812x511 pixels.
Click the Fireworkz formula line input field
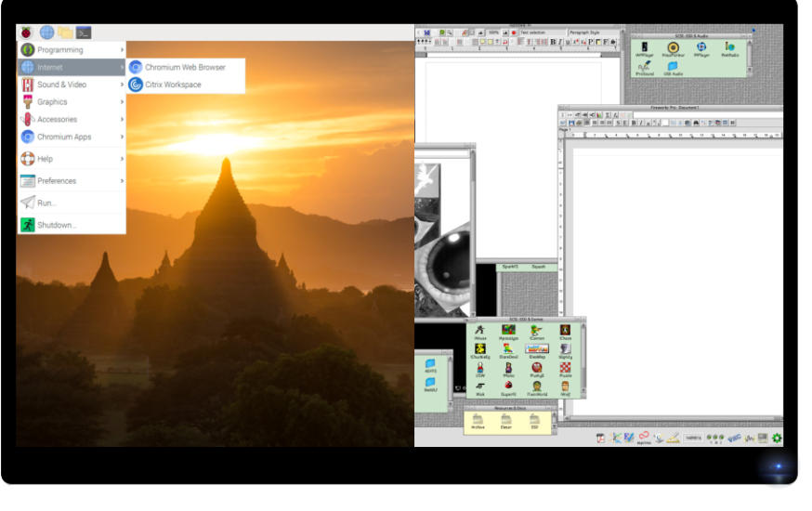tap(707, 115)
